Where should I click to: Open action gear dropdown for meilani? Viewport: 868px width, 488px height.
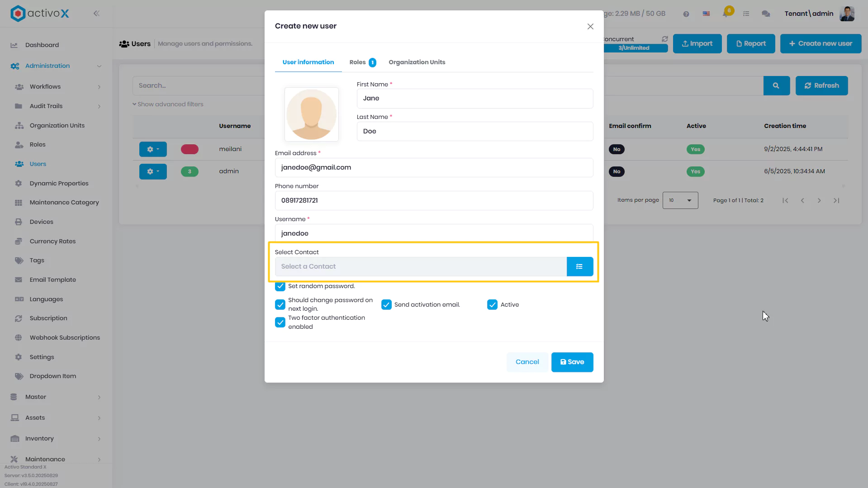(x=153, y=149)
